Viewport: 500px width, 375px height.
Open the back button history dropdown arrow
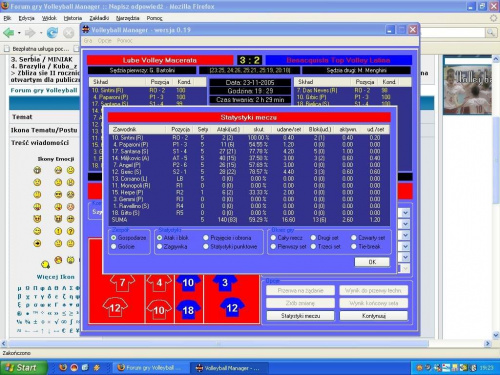click(19, 33)
